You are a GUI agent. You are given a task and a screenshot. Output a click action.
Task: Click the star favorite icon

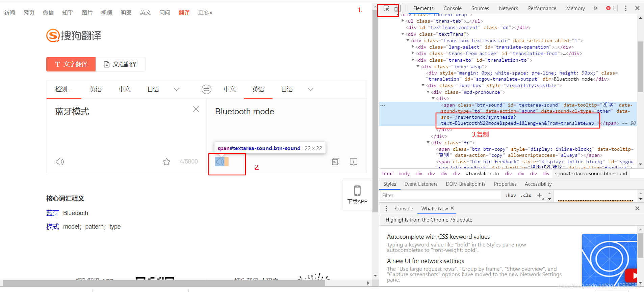(x=166, y=162)
